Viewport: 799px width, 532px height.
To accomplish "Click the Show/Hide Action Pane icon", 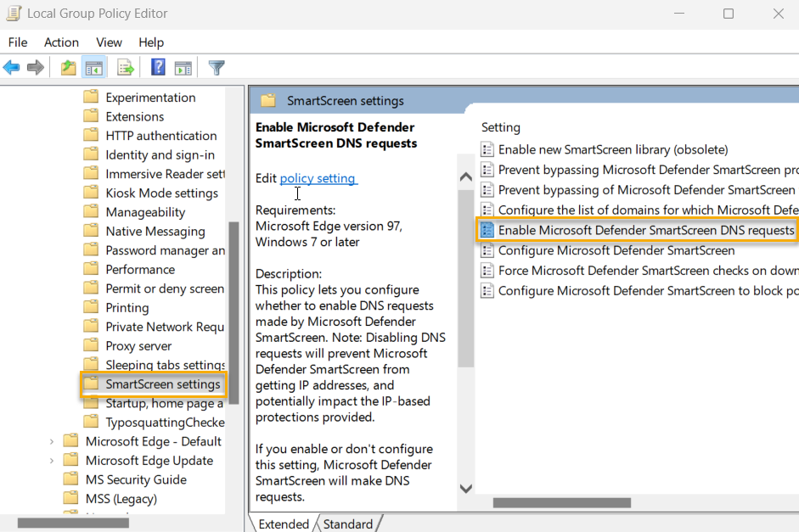I will point(183,67).
